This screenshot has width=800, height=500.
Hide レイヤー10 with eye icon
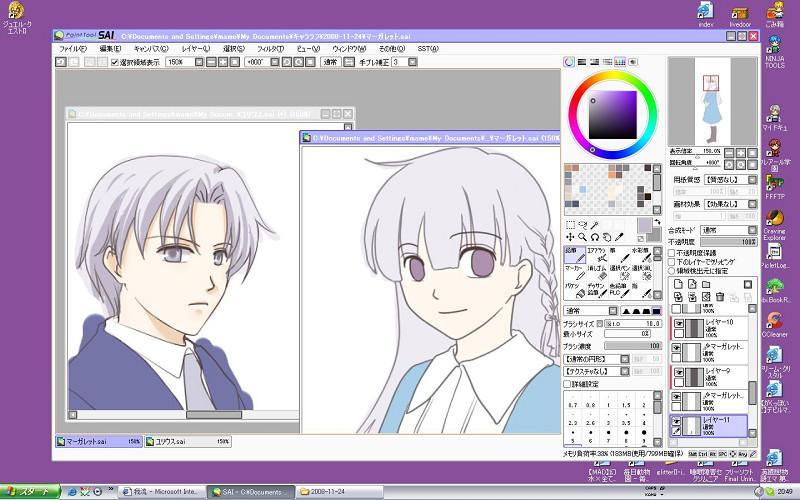pyautogui.click(x=679, y=323)
